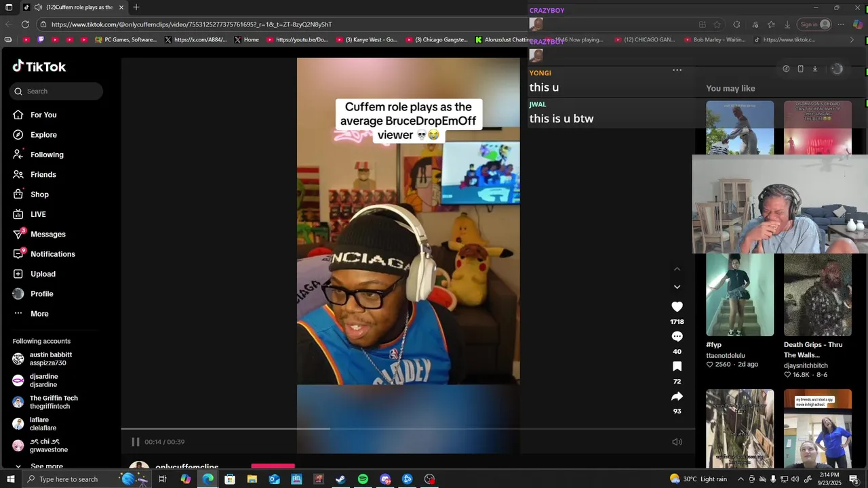Add page to favorites star icon
The height and width of the screenshot is (488, 868).
click(x=717, y=24)
